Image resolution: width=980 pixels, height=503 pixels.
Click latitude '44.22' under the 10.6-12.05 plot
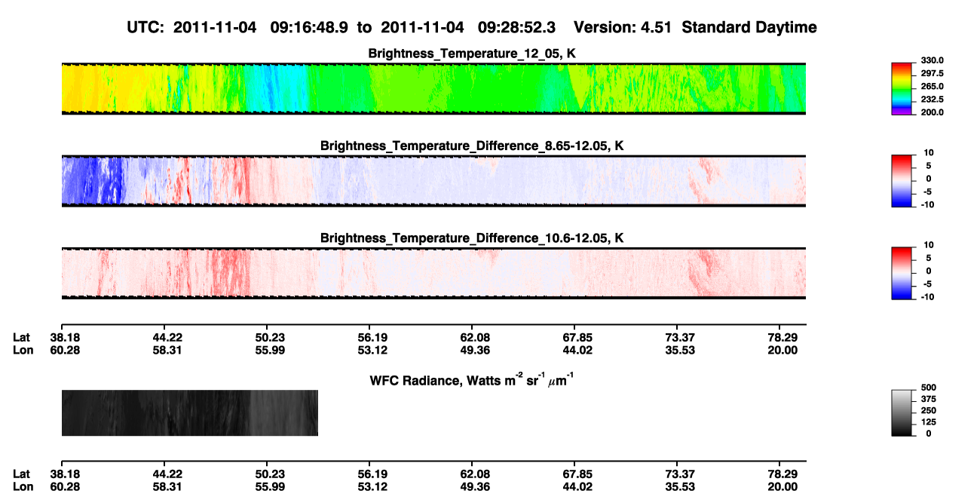pyautogui.click(x=167, y=337)
